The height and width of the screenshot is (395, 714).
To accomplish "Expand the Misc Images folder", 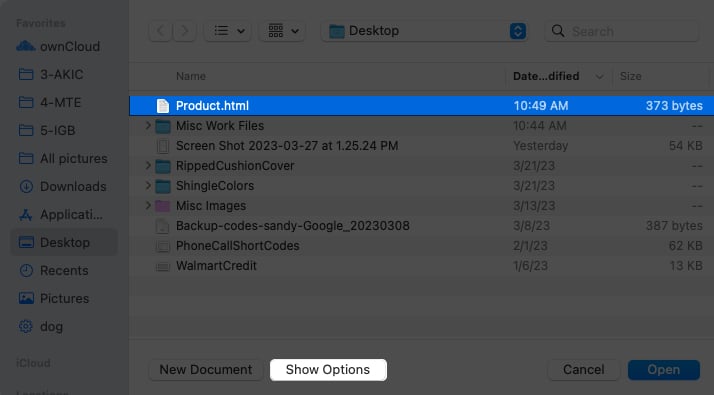I will point(148,205).
